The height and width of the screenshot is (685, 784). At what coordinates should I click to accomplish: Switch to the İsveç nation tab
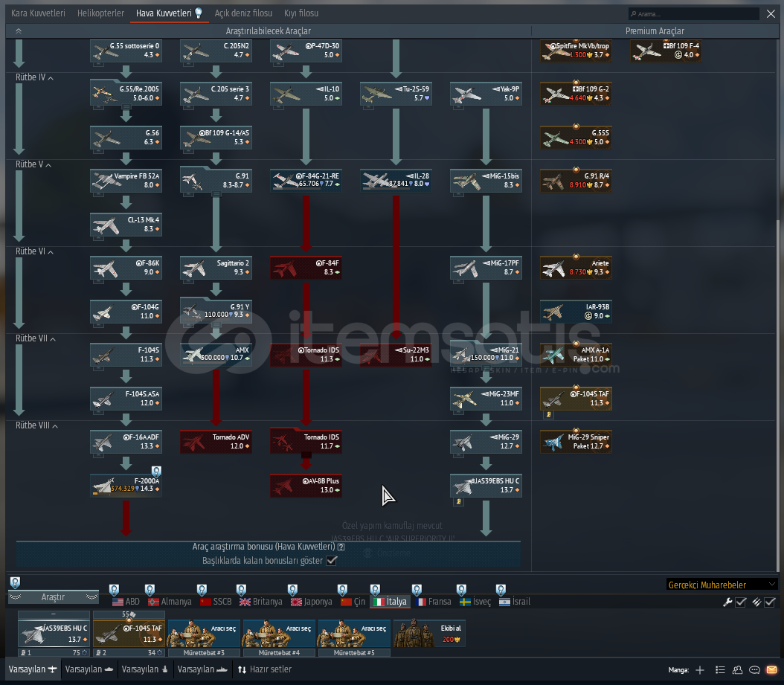[x=475, y=602]
